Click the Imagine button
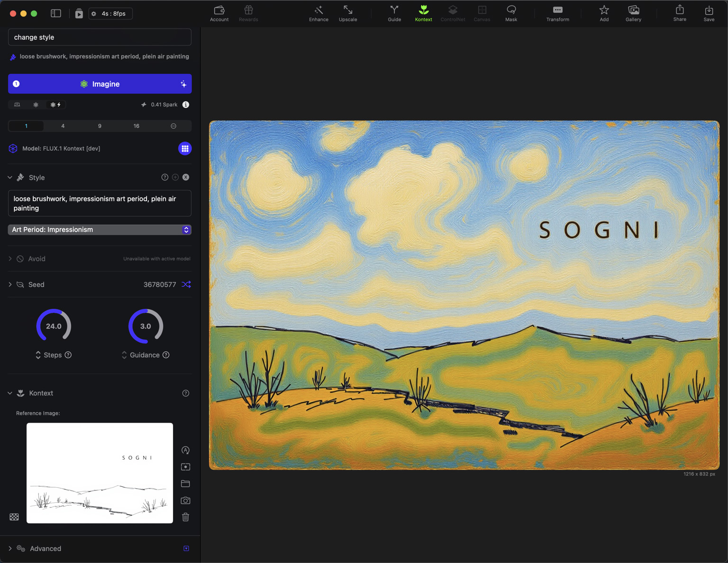 coord(100,84)
